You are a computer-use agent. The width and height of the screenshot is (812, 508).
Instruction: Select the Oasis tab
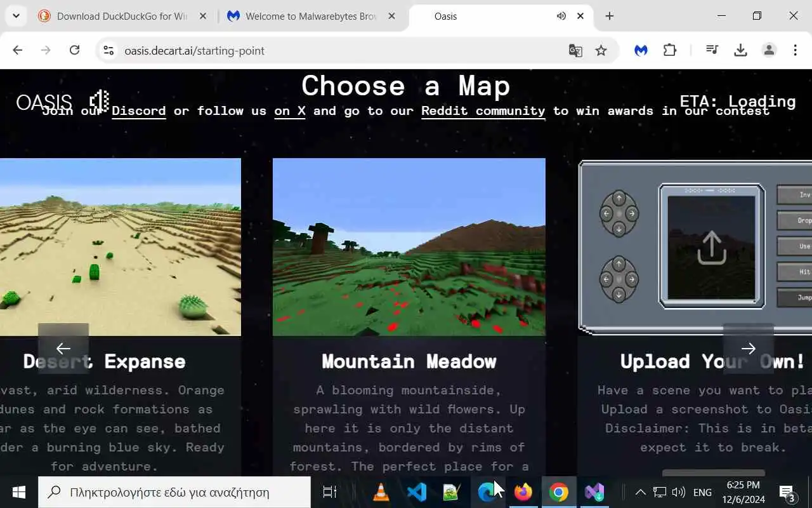[x=501, y=16]
